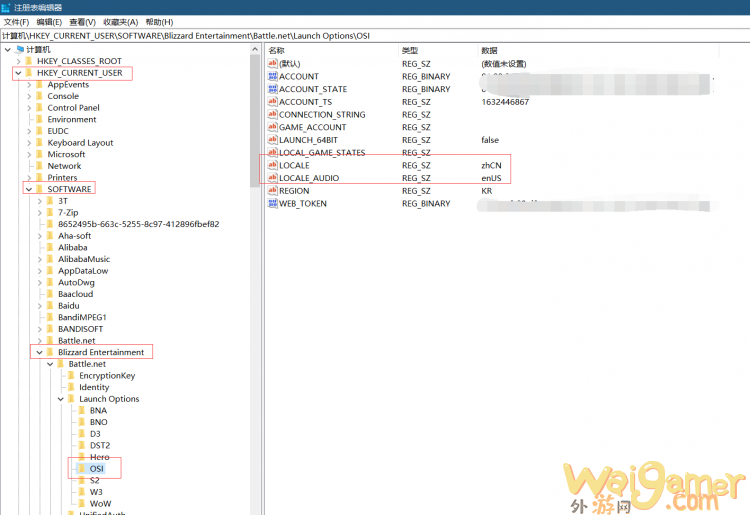Expand HKEY_CLASSES_ROOT tree arrow
The height and width of the screenshot is (515, 750).
tap(18, 61)
